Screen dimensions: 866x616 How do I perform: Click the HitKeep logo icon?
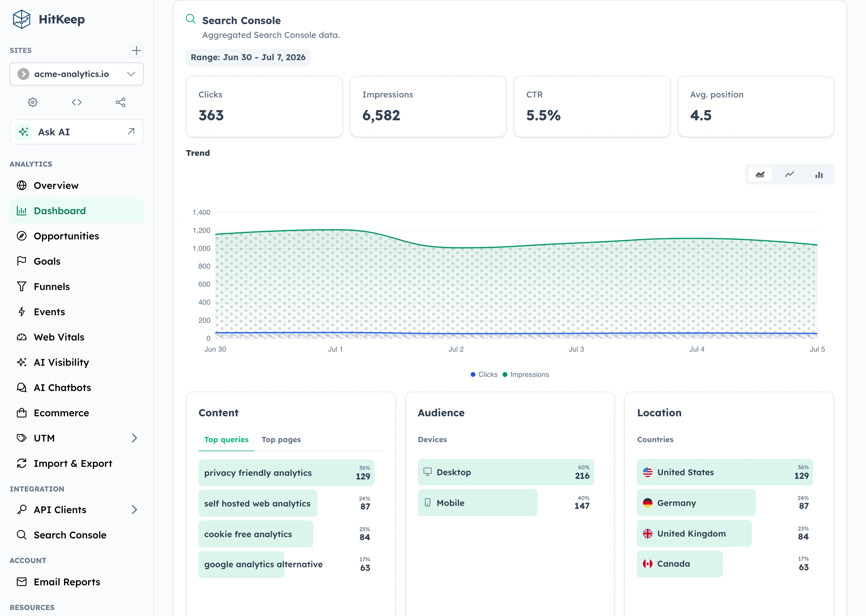click(x=21, y=19)
